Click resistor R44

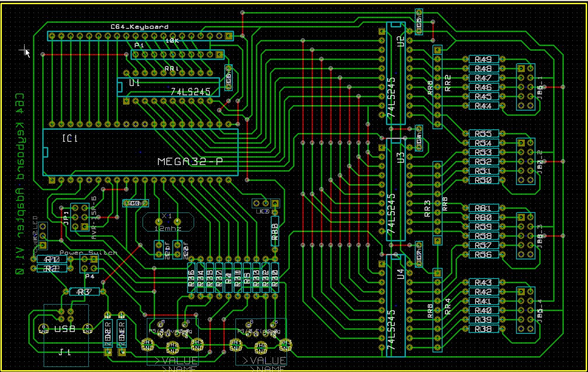483,106
